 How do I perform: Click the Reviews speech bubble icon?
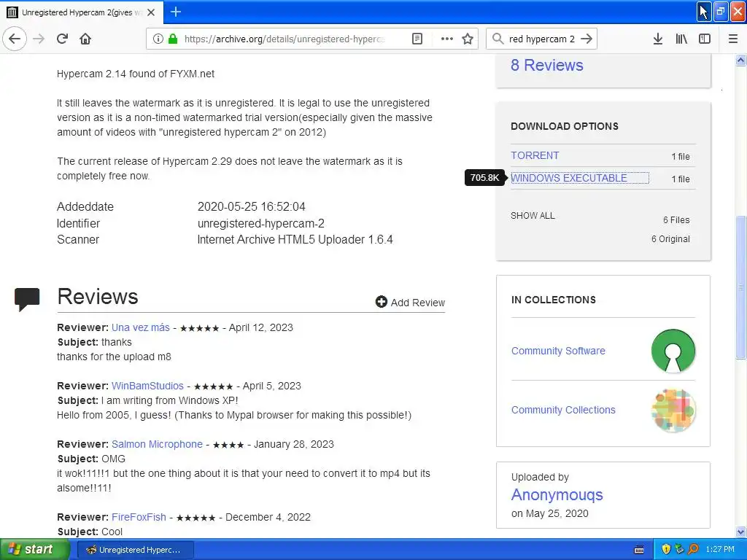click(x=27, y=299)
